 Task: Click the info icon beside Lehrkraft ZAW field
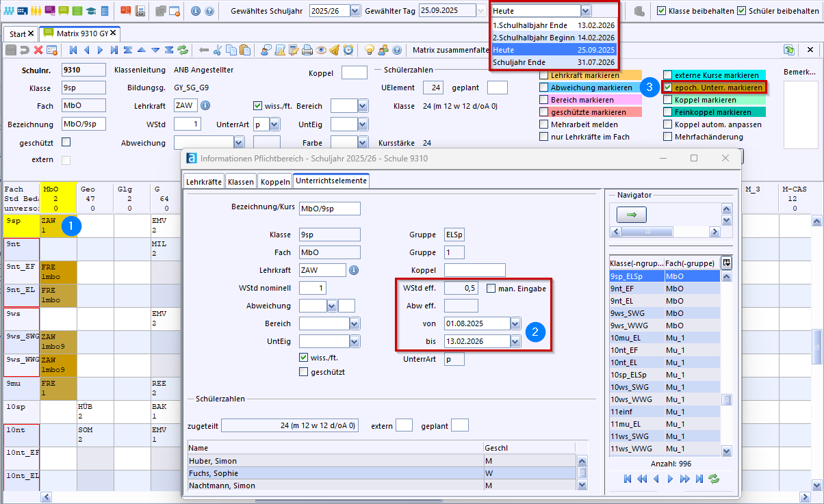click(x=205, y=105)
